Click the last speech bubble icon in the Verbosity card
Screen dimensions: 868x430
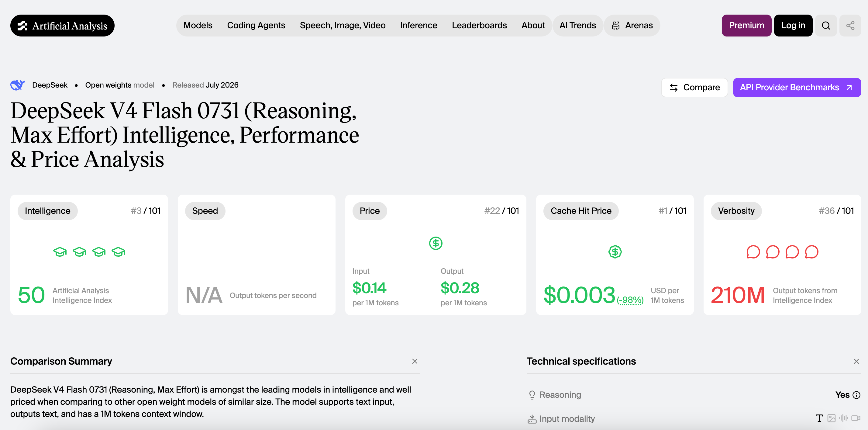pos(811,251)
